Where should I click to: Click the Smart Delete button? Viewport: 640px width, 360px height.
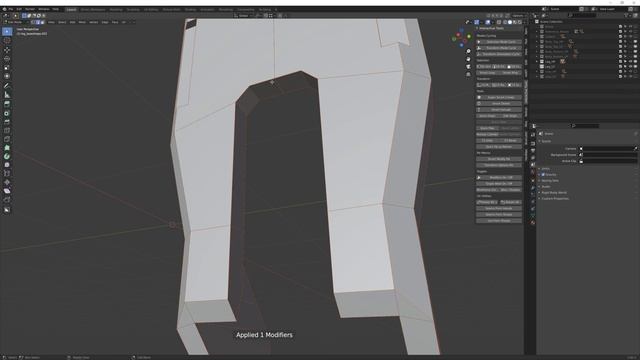point(499,104)
